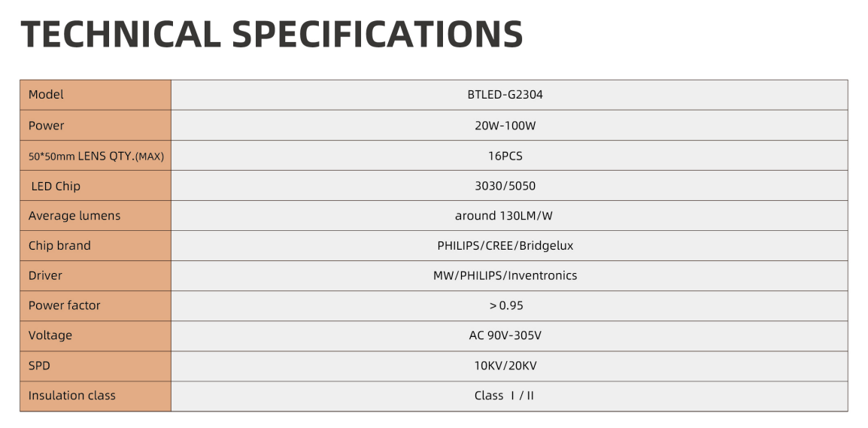868x428 pixels.
Task: Click the around 130LM/W value
Action: click(504, 216)
